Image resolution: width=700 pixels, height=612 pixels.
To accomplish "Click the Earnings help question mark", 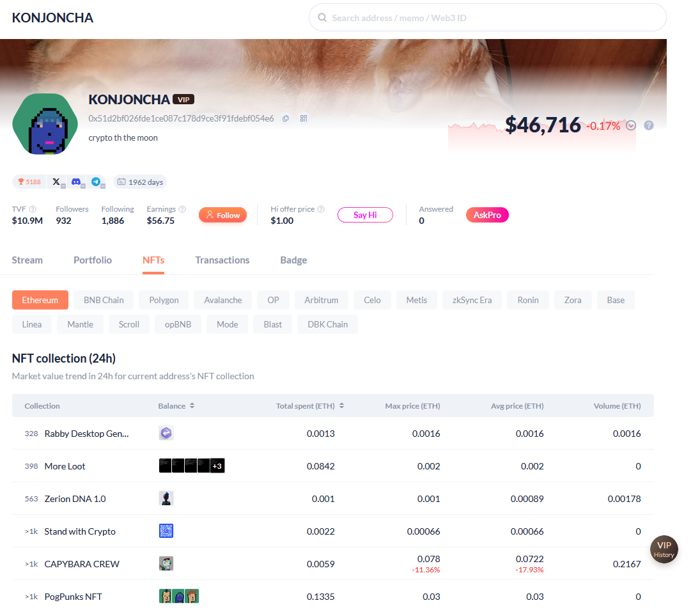I will [182, 209].
